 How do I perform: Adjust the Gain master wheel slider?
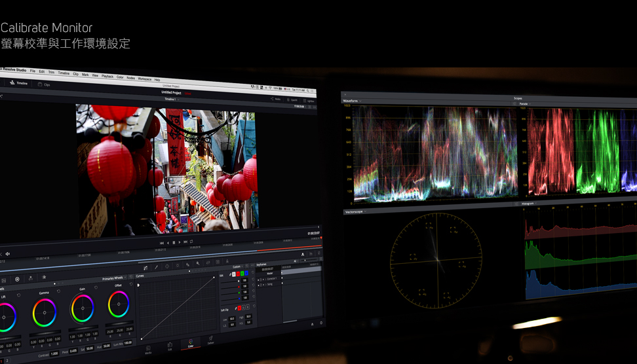pos(83,328)
